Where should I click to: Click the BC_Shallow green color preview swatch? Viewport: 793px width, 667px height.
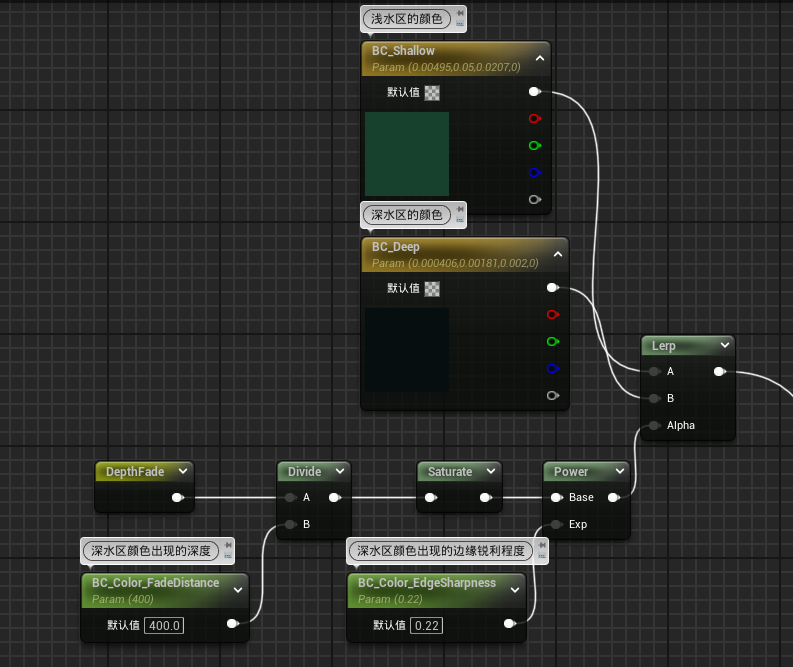click(x=407, y=154)
